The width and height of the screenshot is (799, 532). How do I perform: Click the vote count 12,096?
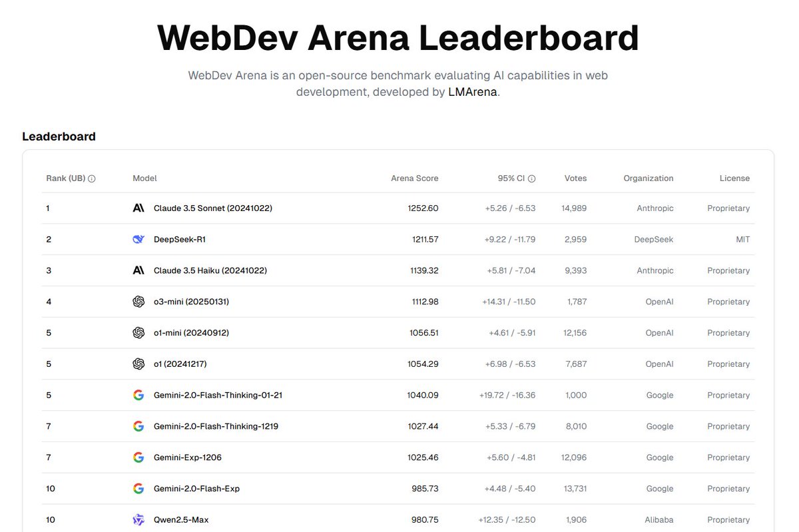(575, 457)
